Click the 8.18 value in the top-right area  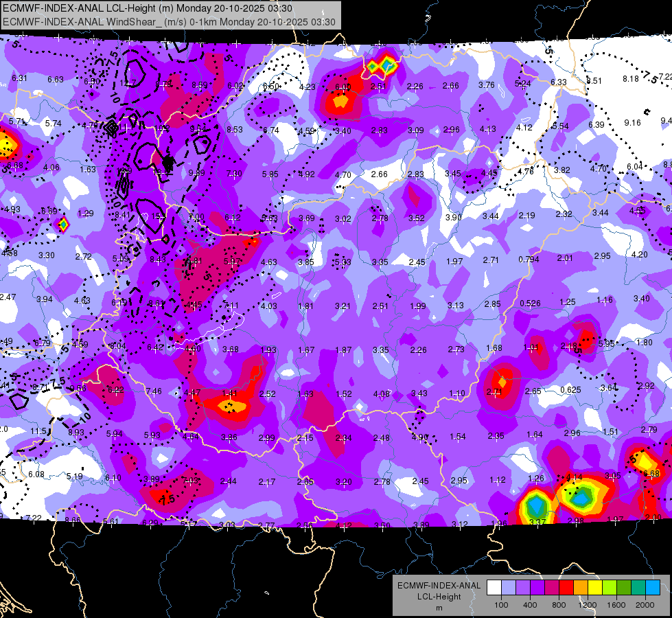tap(631, 78)
